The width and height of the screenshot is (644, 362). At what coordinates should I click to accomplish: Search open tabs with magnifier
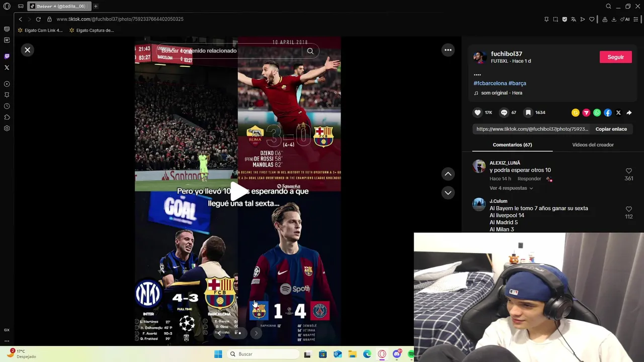(608, 6)
